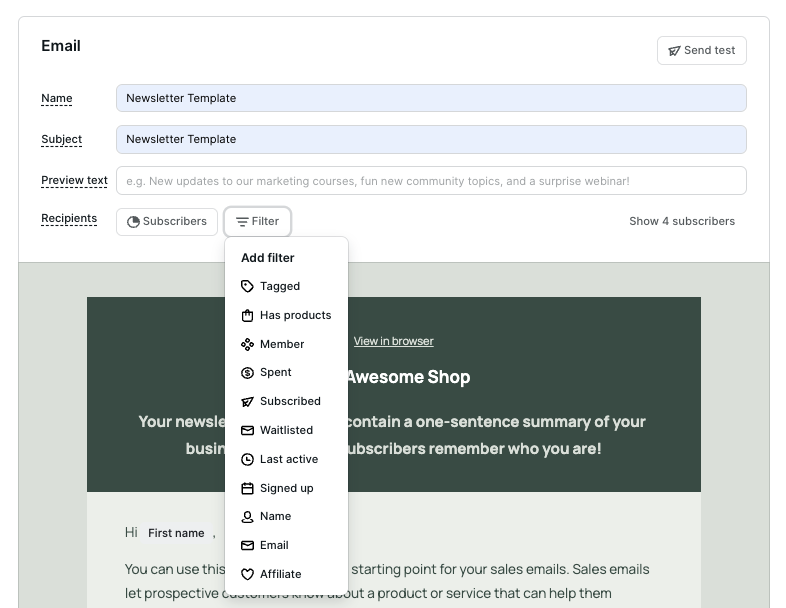Click the Email section heading
The image size is (786, 608).
61,46
